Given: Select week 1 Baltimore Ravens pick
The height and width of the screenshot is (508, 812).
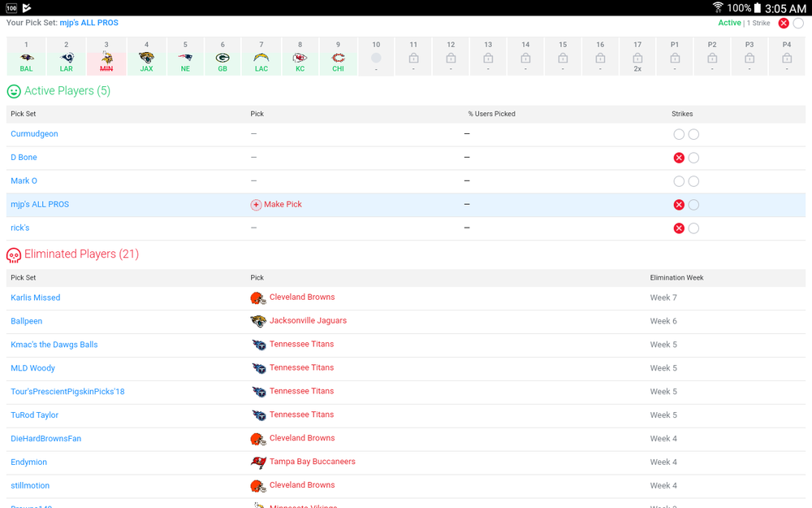Looking at the screenshot, I should 27,57.
